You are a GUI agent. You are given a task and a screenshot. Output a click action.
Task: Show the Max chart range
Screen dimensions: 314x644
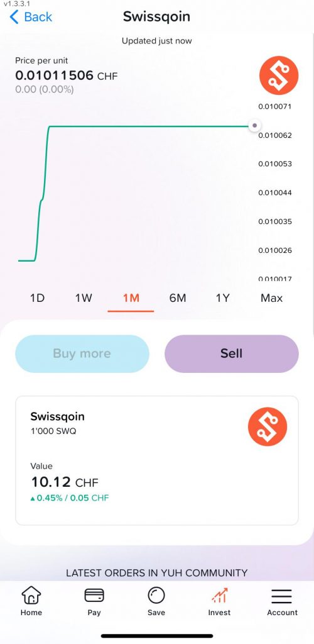pos(271,298)
